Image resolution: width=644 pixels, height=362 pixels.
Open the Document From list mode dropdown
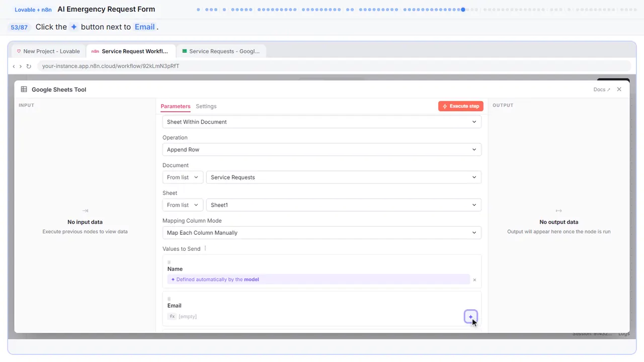(183, 177)
